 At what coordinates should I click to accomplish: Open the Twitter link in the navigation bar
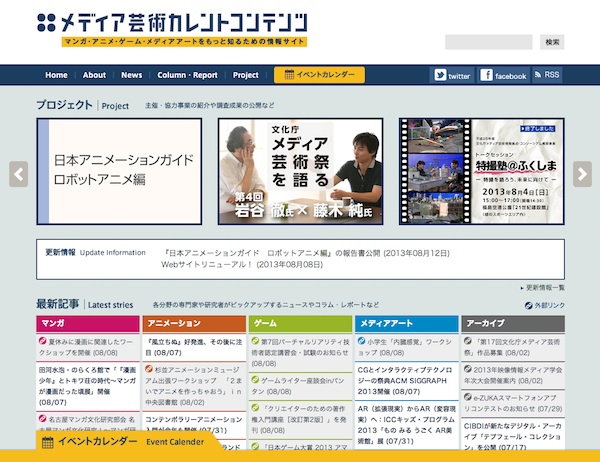pyautogui.click(x=451, y=75)
